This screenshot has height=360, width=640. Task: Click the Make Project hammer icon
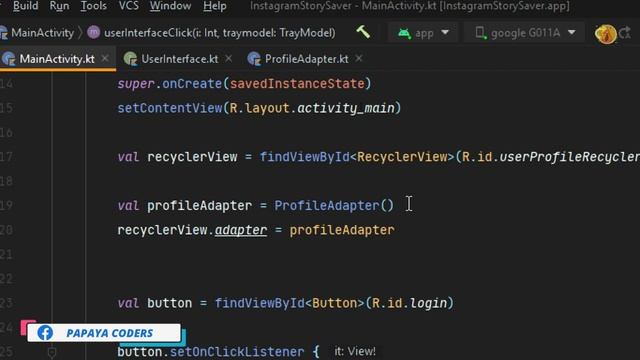pos(363,32)
